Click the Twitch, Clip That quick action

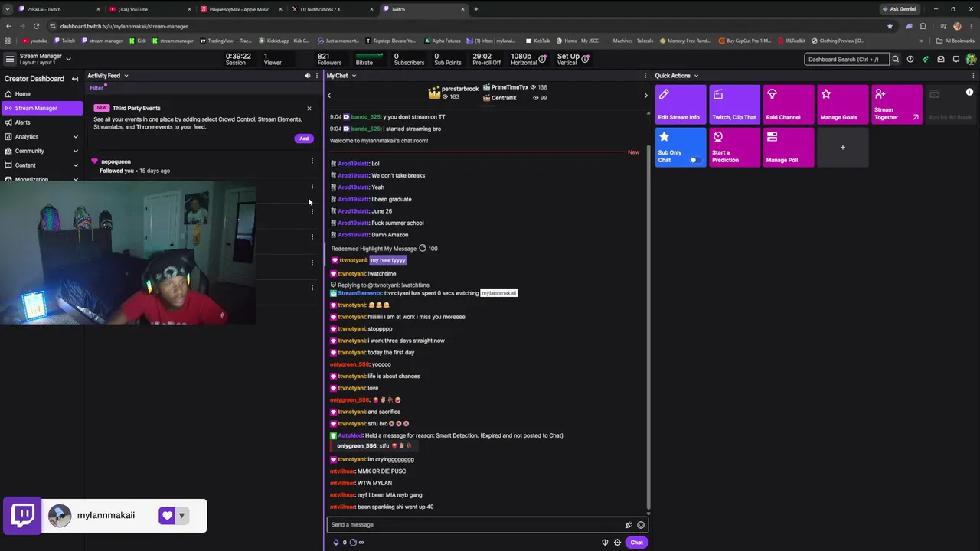tap(734, 104)
